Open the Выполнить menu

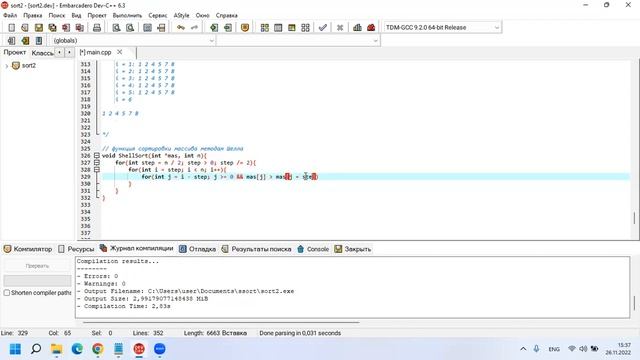click(x=127, y=15)
